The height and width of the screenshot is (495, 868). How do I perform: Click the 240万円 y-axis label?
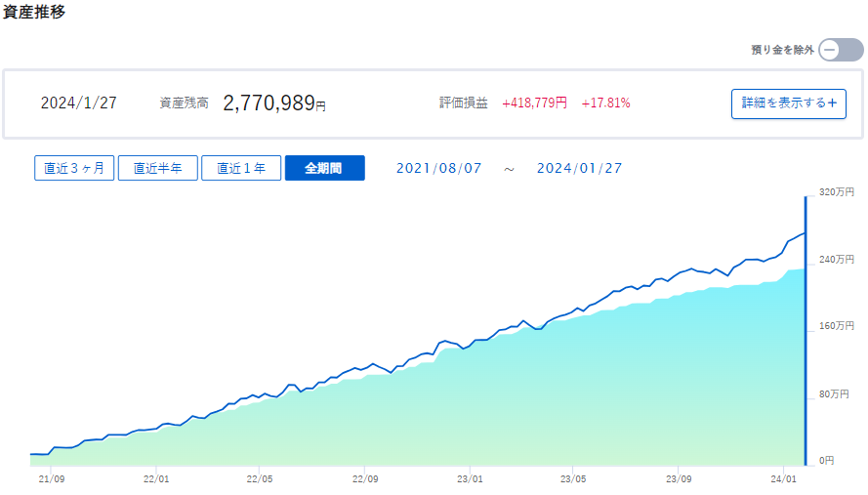[837, 260]
